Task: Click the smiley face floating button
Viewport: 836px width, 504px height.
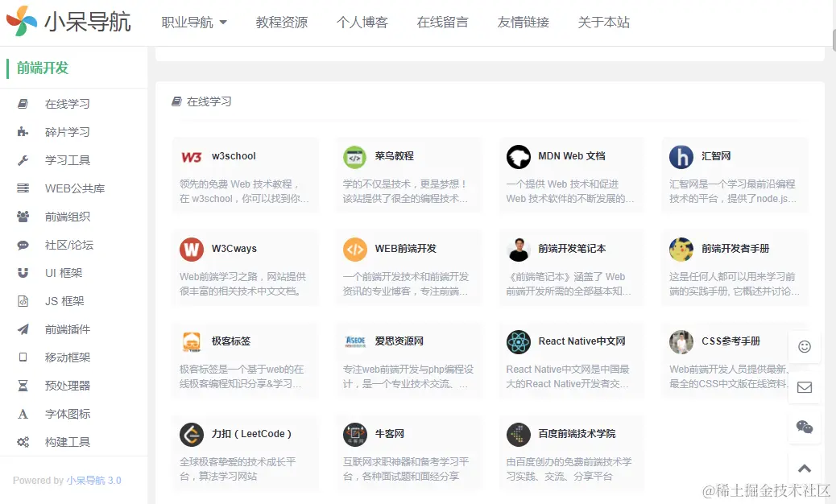Action: point(805,347)
